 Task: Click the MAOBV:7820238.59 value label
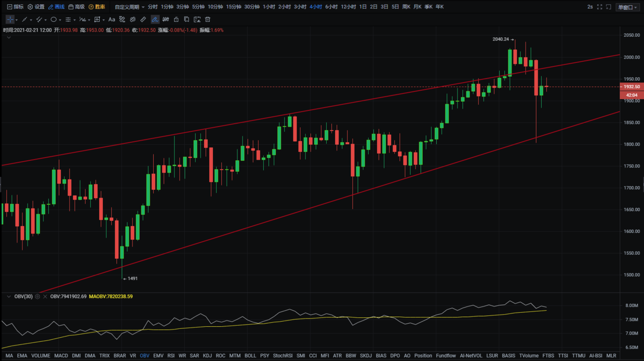(x=111, y=297)
